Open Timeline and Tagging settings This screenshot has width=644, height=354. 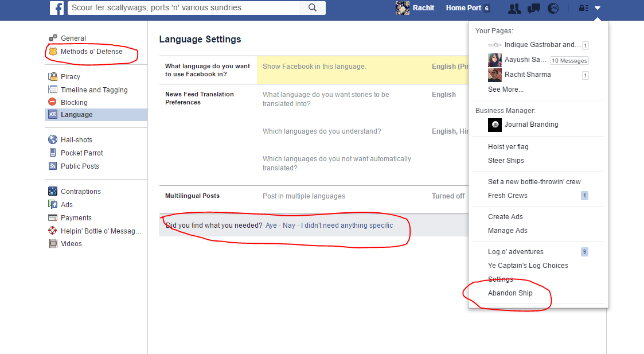[94, 90]
